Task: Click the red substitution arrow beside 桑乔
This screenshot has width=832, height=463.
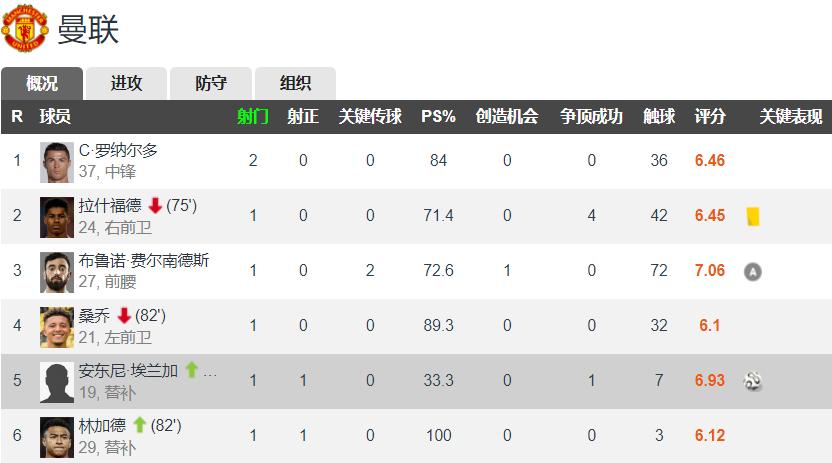Action: (x=124, y=316)
